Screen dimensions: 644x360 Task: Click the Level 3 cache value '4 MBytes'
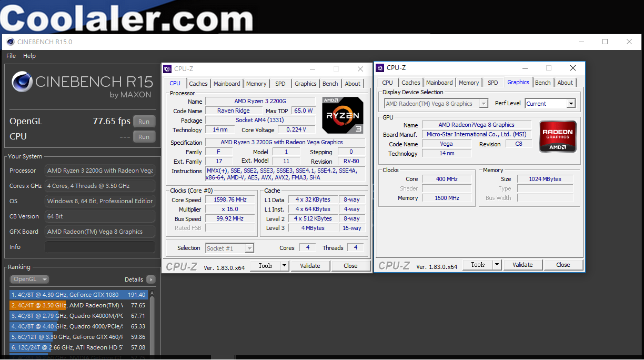point(313,228)
